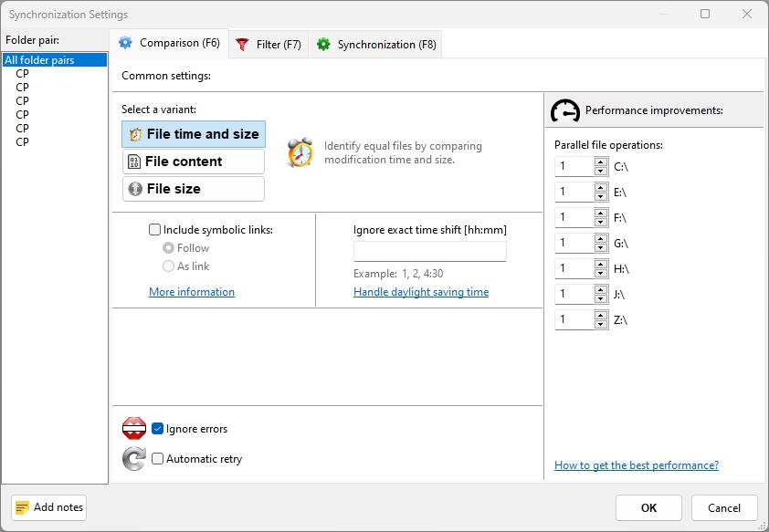Increase parallel operations for J:\
The height and width of the screenshot is (532, 769).
601,289
